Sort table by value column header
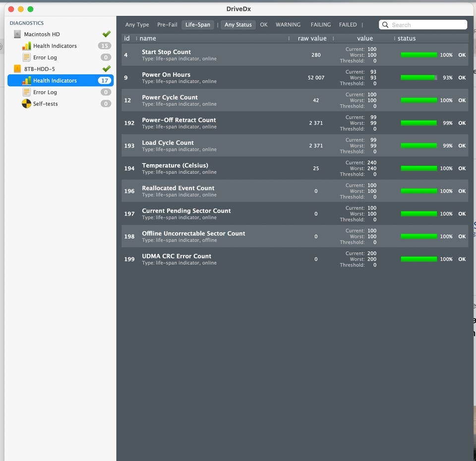The width and height of the screenshot is (476, 461). coord(364,38)
